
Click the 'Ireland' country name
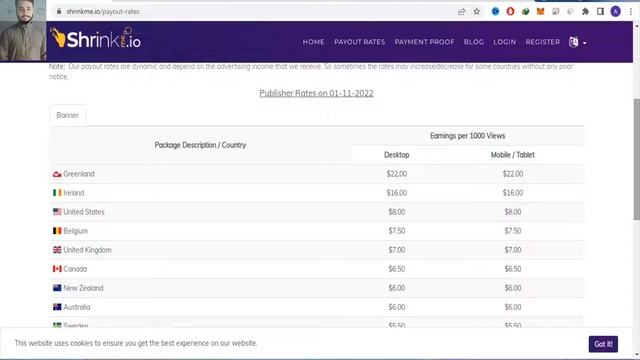coord(74,193)
